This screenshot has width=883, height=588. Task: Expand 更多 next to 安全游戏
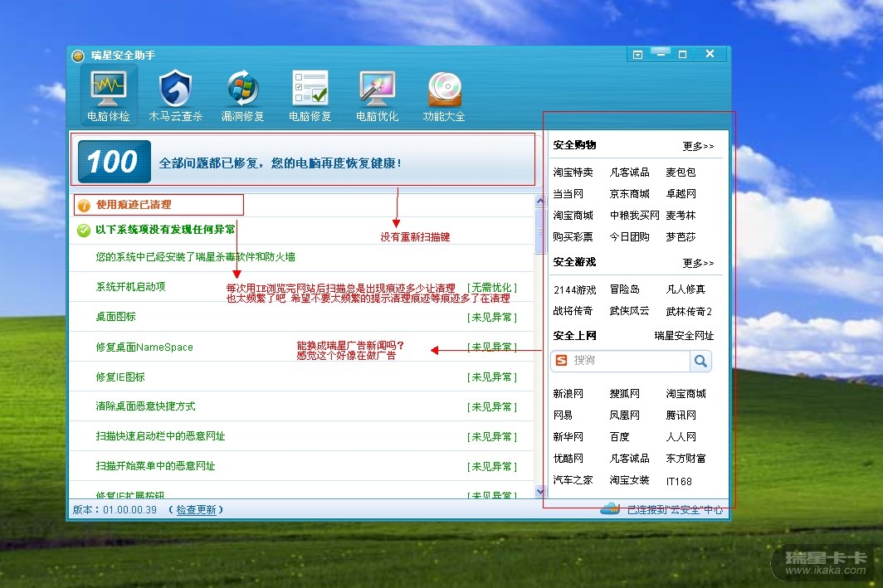point(698,263)
